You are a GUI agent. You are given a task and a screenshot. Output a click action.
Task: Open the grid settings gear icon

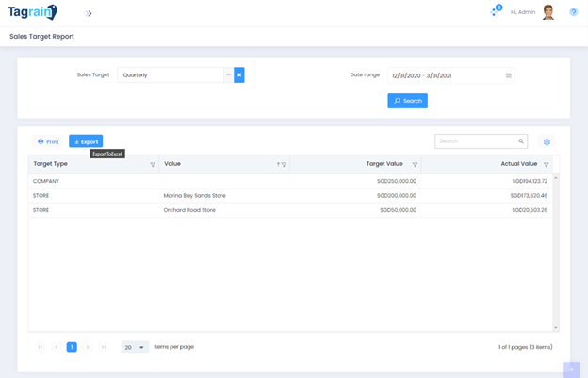547,142
